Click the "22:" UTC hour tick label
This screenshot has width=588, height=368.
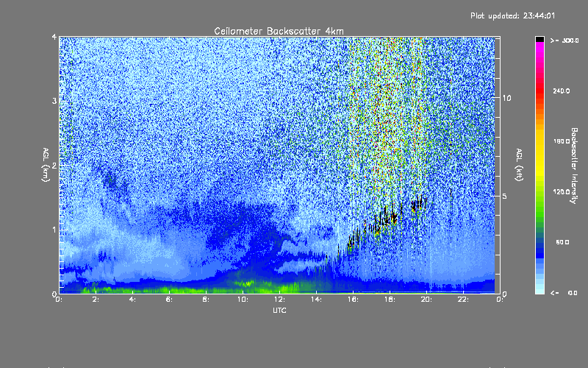[x=463, y=300]
